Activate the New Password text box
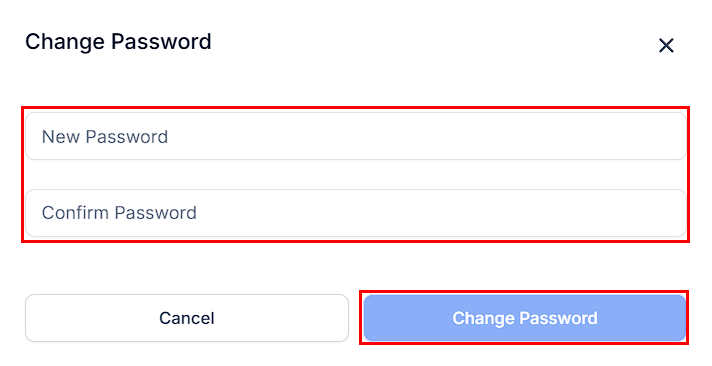This screenshot has width=712, height=366. coord(356,136)
